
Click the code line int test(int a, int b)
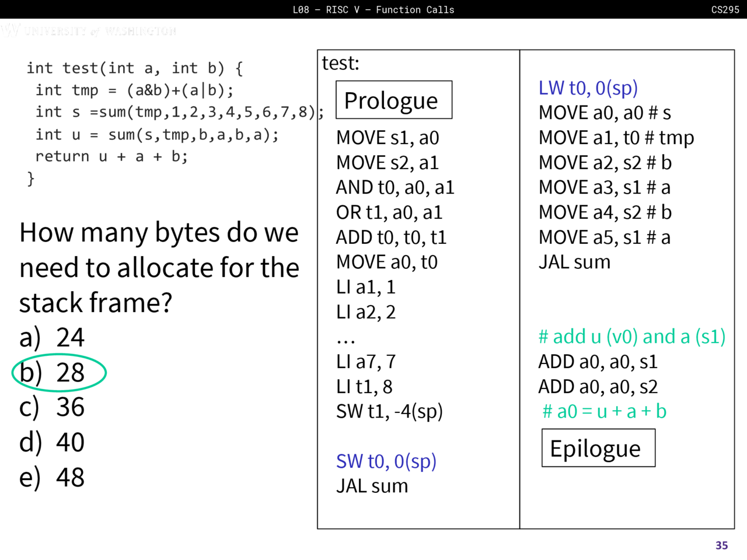coord(134,68)
